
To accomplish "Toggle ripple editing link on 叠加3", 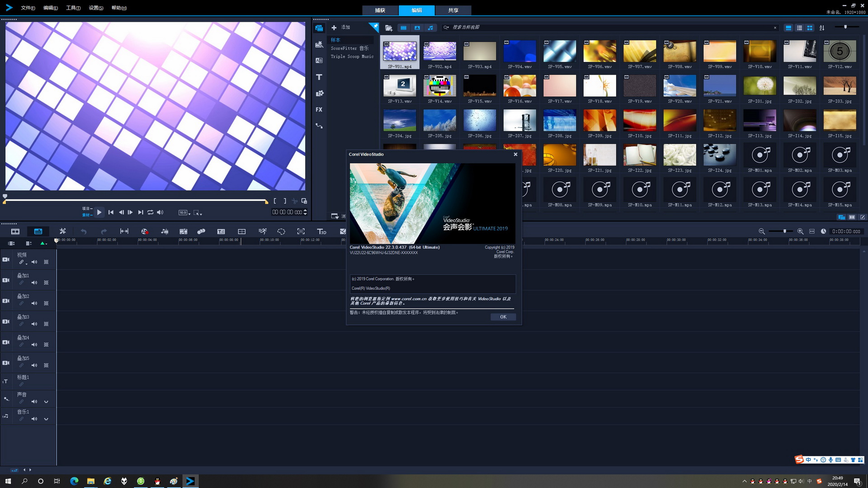I will [x=21, y=324].
